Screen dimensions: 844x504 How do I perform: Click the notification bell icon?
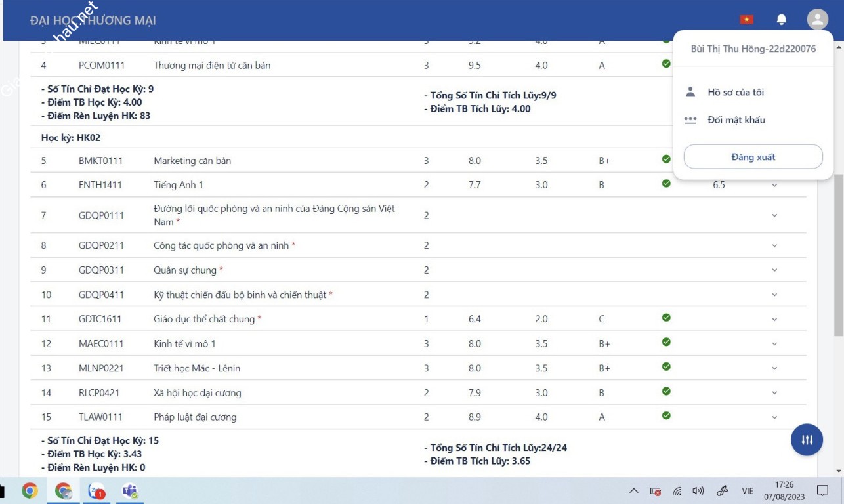[x=781, y=20]
